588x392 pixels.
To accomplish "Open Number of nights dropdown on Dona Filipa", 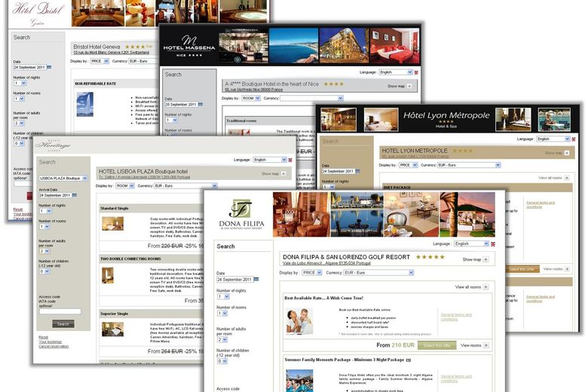I will (x=223, y=297).
